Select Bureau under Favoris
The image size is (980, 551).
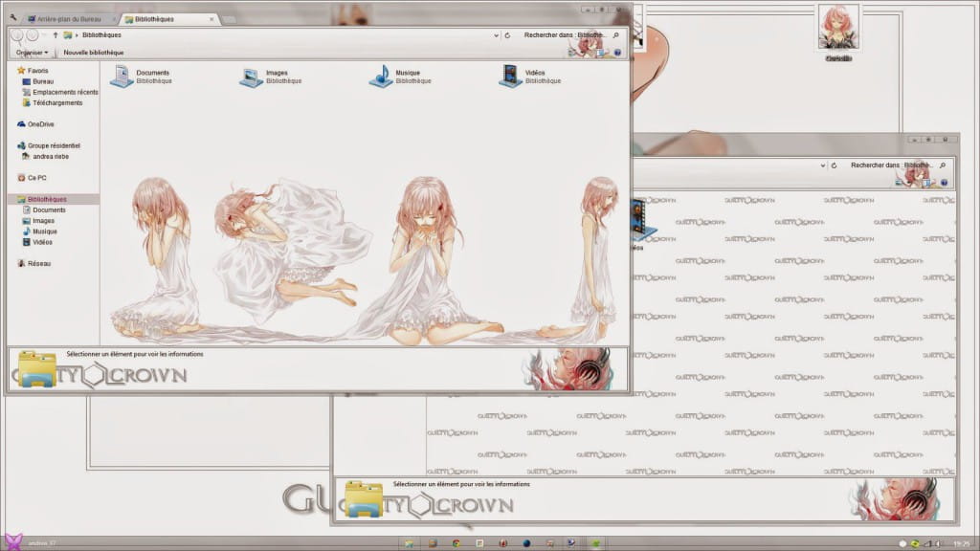[x=43, y=81]
